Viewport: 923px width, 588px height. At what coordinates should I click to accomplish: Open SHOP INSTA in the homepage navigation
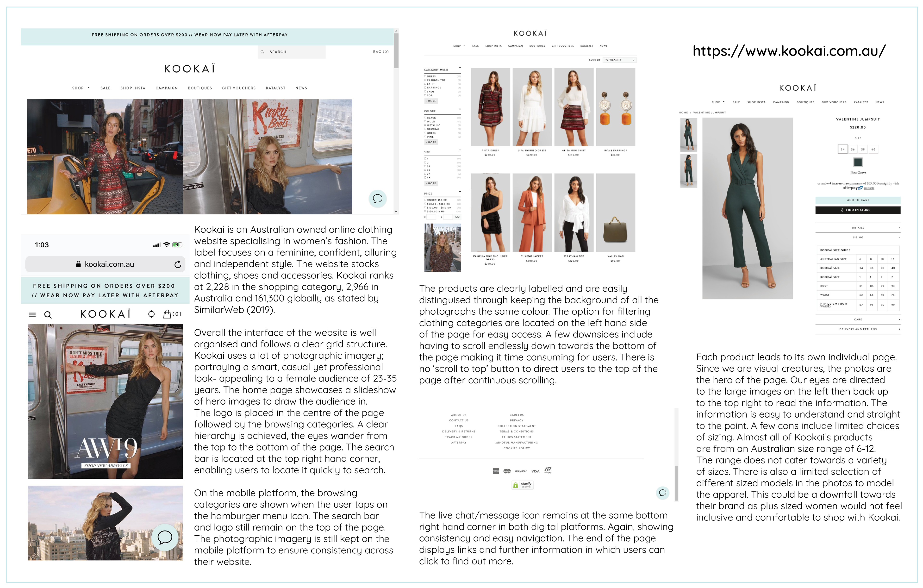(x=133, y=88)
